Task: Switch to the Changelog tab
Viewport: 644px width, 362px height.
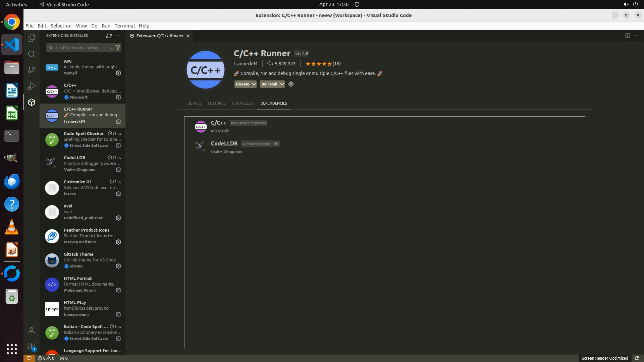Action: (x=243, y=103)
